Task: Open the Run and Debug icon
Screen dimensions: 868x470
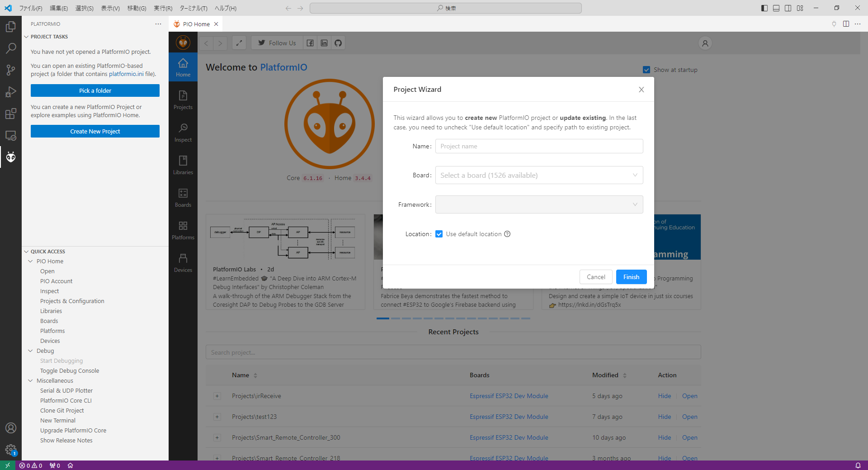Action: pos(11,92)
